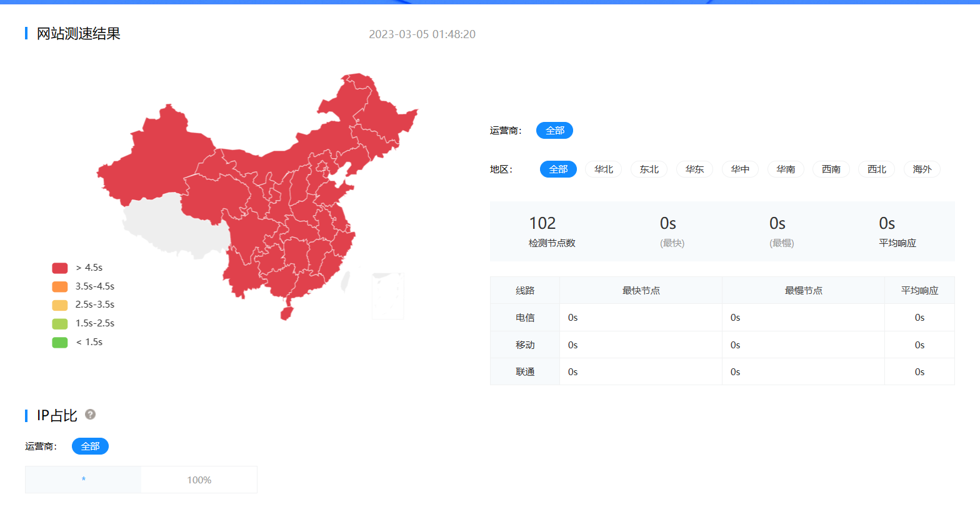Filter by region 华东

[x=694, y=169]
